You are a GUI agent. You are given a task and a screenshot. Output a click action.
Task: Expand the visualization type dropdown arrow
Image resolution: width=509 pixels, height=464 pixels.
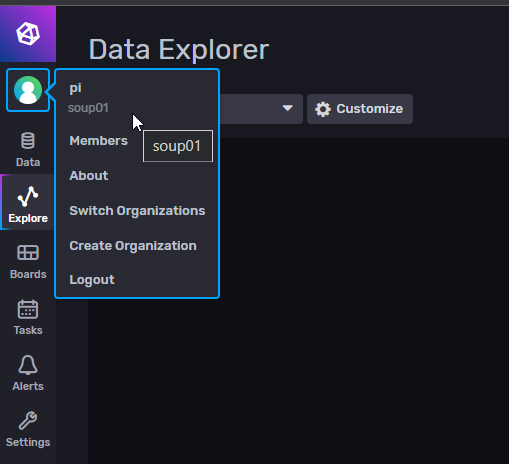pyautogui.click(x=287, y=108)
